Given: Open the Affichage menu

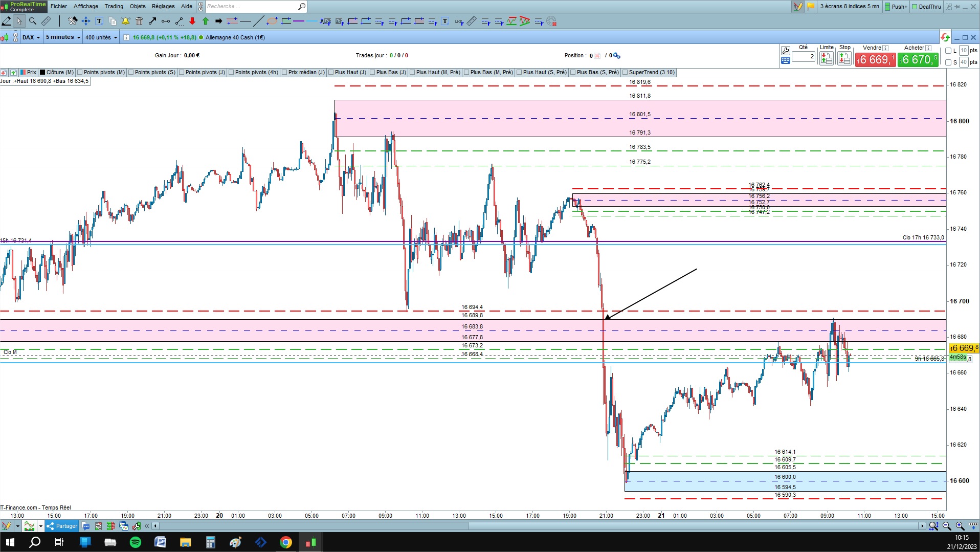Looking at the screenshot, I should click(86, 6).
